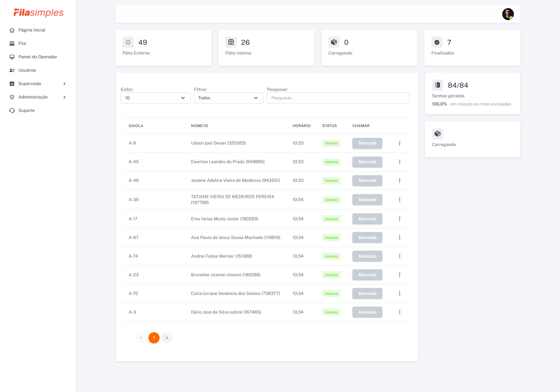This screenshot has width=560, height=392.
Task: Open Usuários in the sidebar
Action: click(x=27, y=70)
